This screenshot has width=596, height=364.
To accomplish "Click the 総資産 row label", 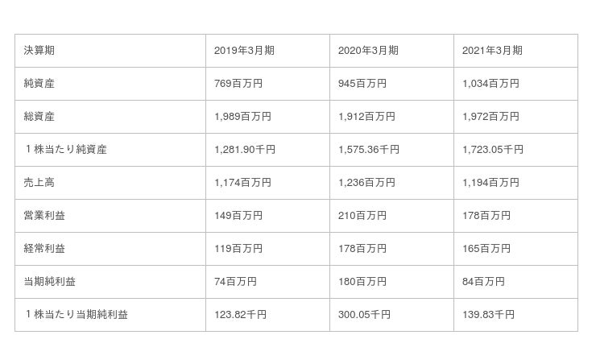I will tap(39, 117).
